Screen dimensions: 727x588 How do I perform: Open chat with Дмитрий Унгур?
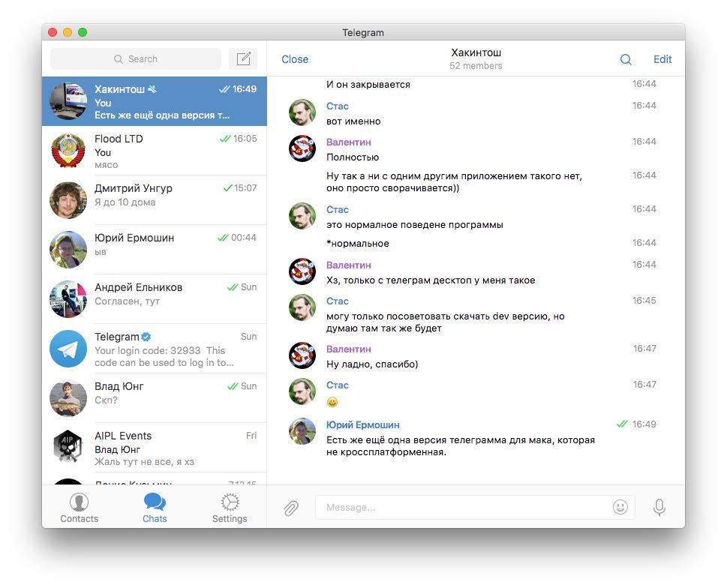[x=155, y=200]
